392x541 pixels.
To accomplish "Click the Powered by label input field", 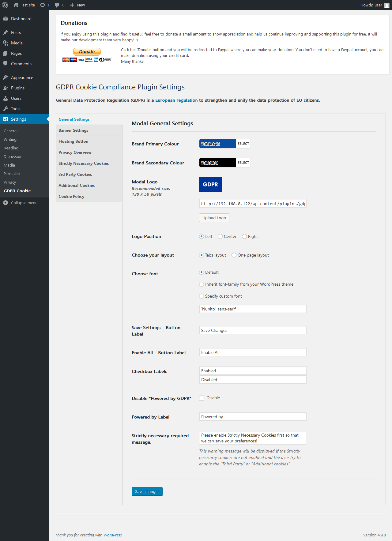I will [x=253, y=417].
